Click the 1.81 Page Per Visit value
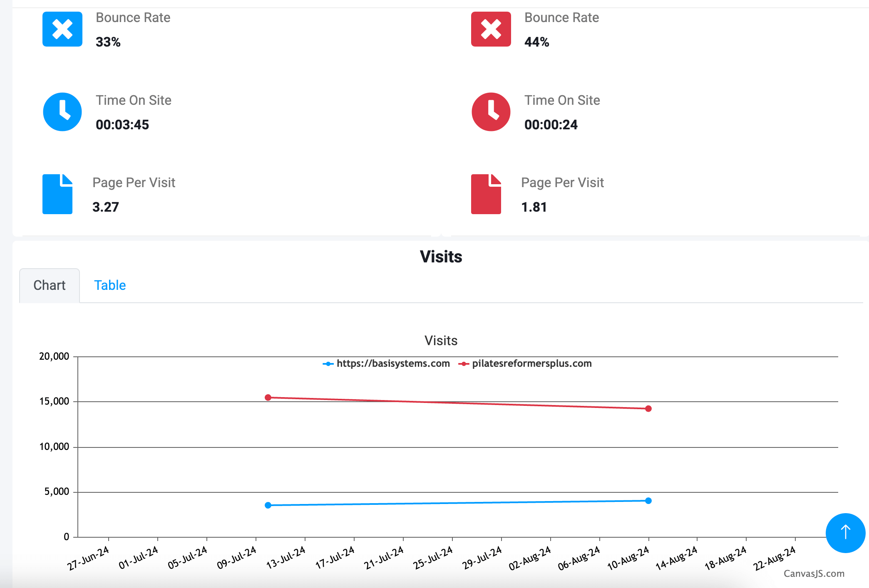 [x=534, y=207]
